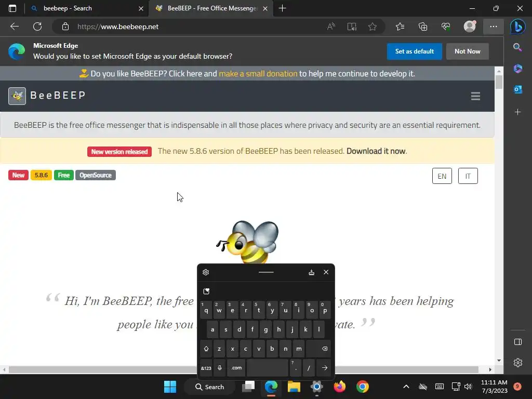The image size is (532, 399).
Task: Open Browser essentials heart icon
Action: click(x=445, y=26)
